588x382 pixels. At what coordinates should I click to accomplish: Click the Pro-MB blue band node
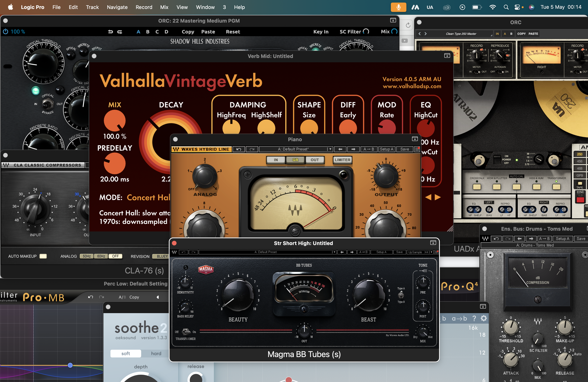point(70,365)
